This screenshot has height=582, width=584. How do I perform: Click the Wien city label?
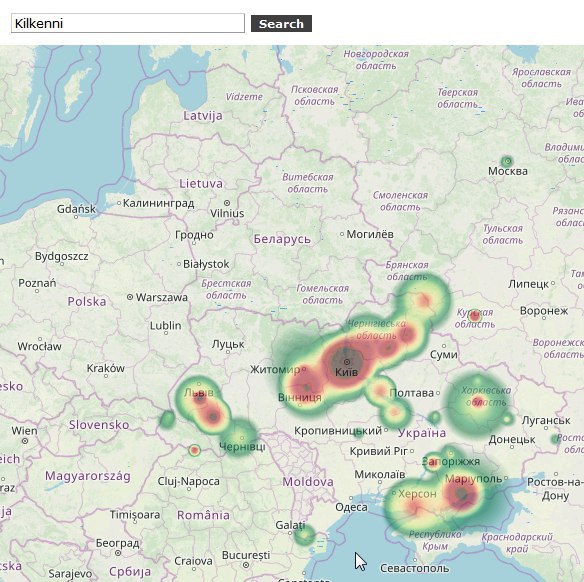[25, 431]
